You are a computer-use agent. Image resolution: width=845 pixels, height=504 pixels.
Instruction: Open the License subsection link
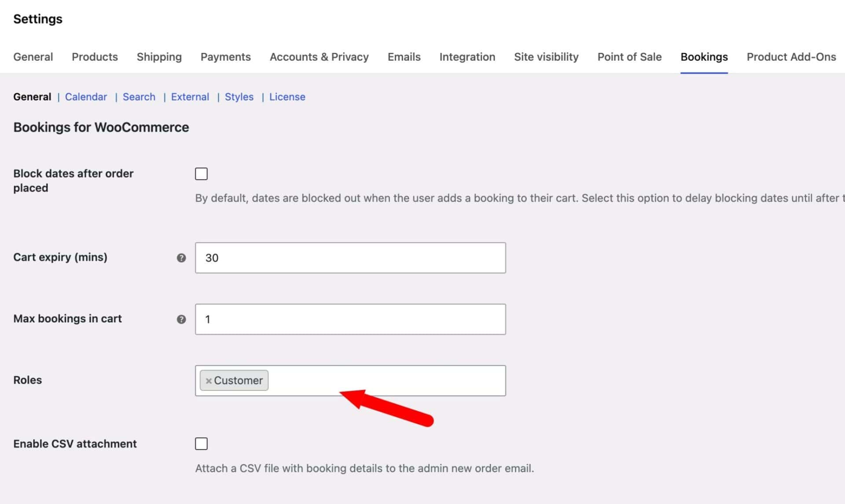point(287,97)
